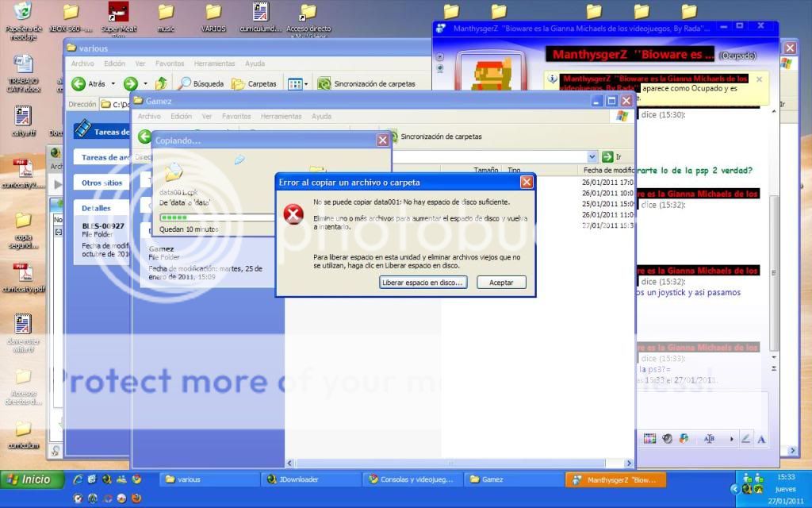Close the yellow Ocupado notice in Messenger
Image resolution: width=812 pixels, height=508 pixels.
pos(759,79)
